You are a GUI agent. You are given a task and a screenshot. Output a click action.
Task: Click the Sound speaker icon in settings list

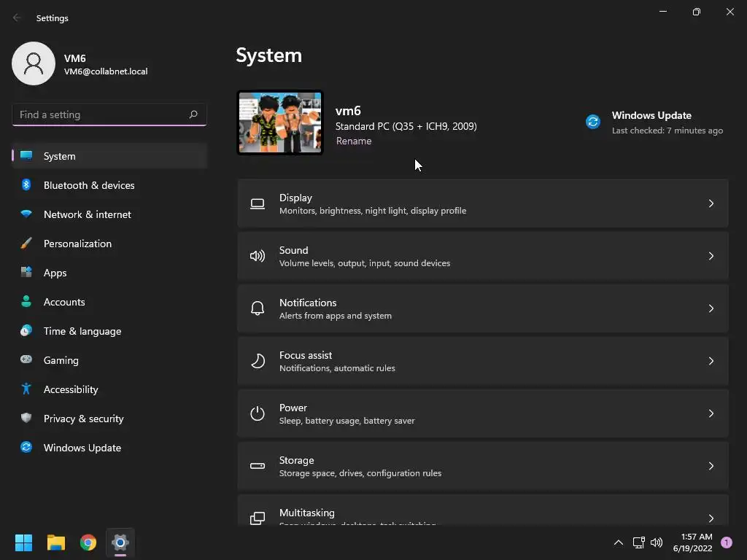[258, 256]
